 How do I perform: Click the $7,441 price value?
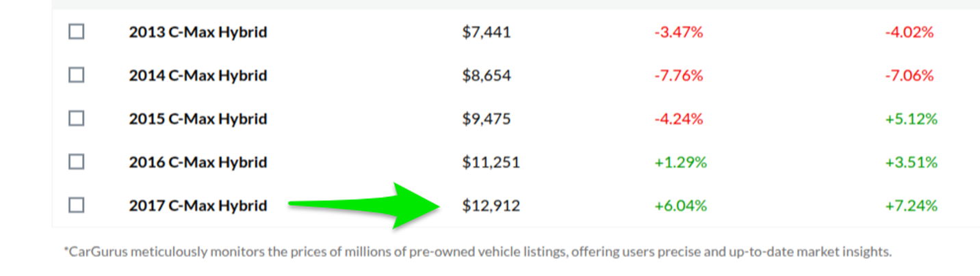486,31
